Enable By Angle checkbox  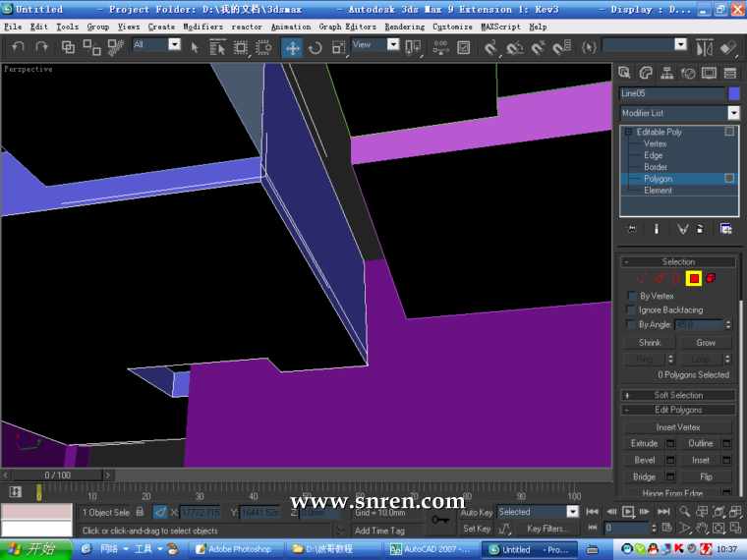631,325
